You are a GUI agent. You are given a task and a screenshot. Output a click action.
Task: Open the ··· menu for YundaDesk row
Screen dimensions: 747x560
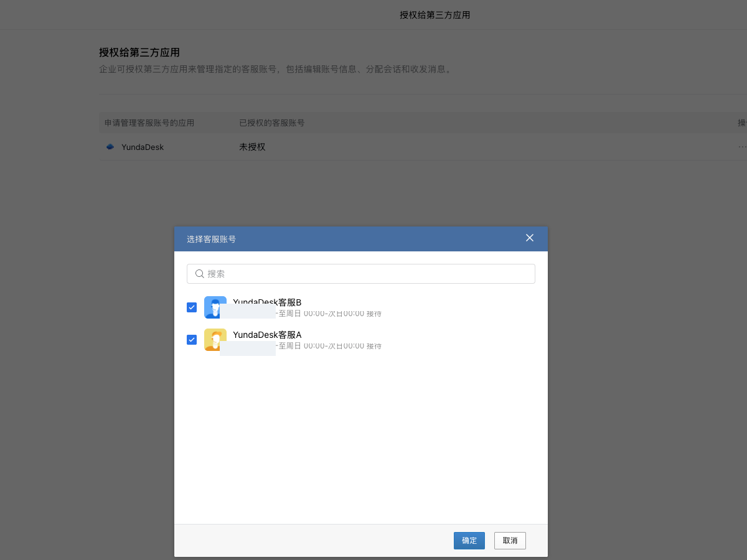pos(742,147)
